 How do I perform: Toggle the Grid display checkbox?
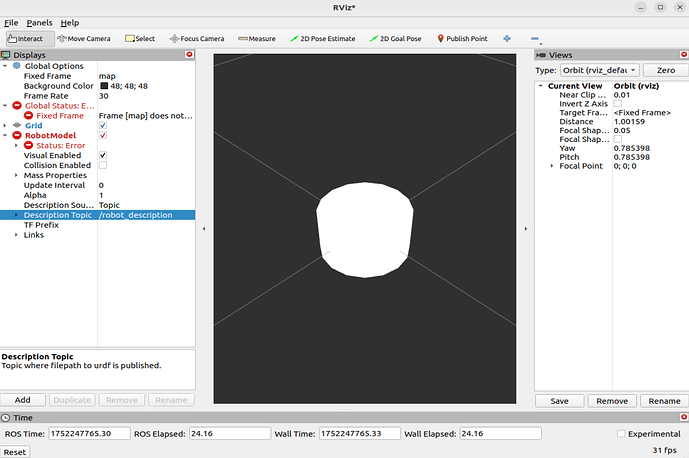103,125
